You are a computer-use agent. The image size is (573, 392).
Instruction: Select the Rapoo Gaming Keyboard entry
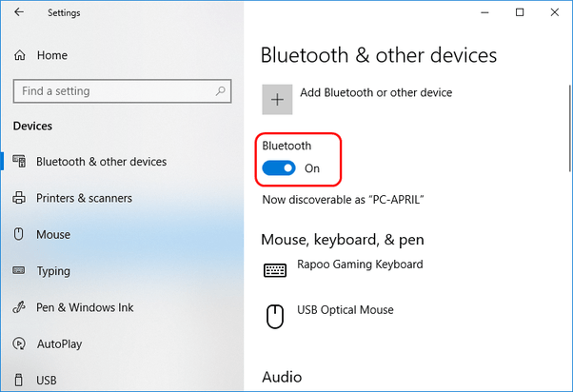pyautogui.click(x=360, y=265)
